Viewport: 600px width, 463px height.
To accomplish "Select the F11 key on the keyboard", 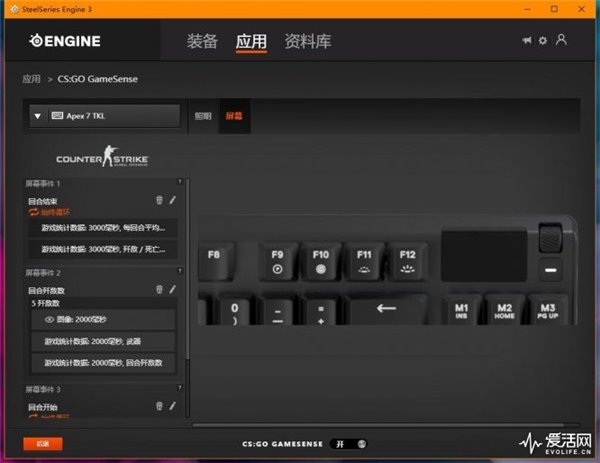I will 364,262.
